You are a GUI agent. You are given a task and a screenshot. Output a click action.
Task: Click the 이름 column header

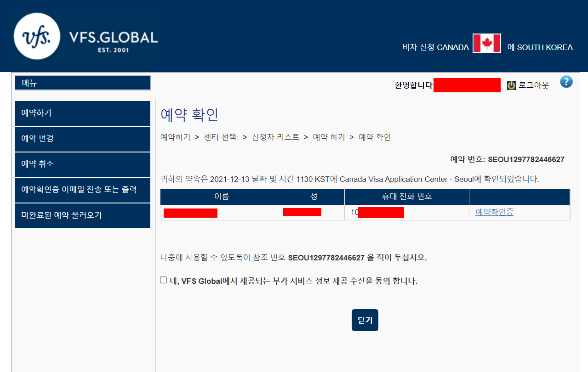(222, 197)
